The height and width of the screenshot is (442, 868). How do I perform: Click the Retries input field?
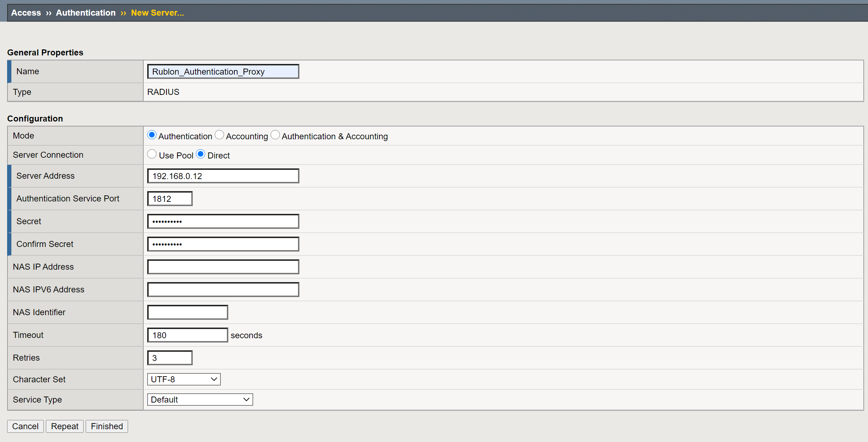pyautogui.click(x=170, y=358)
